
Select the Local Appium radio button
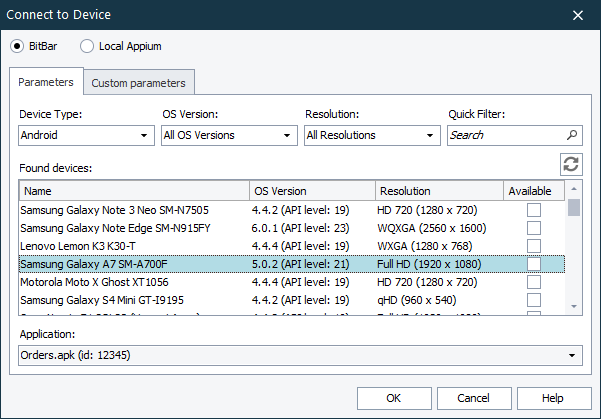87,46
